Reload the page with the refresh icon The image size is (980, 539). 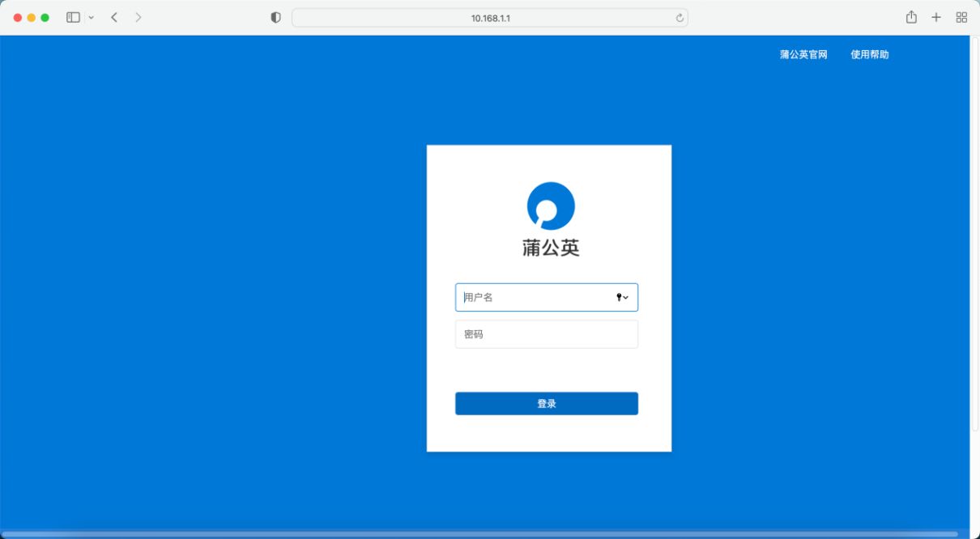[x=680, y=17]
